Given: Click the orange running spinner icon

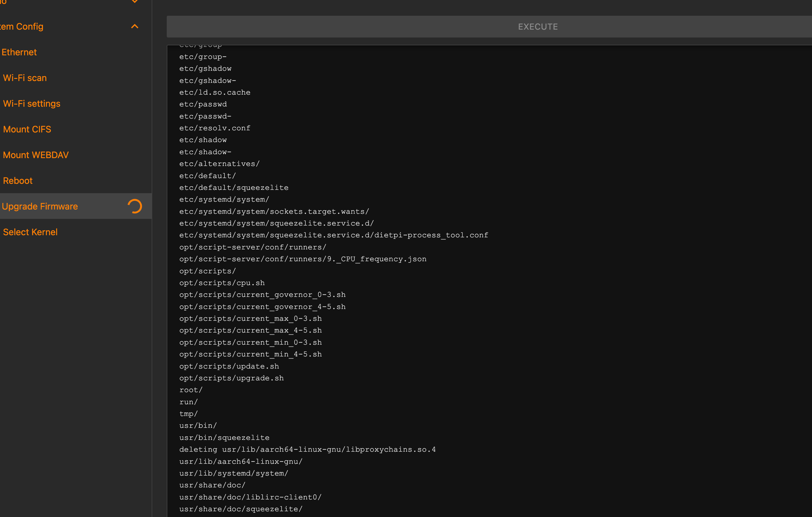Looking at the screenshot, I should [x=134, y=206].
